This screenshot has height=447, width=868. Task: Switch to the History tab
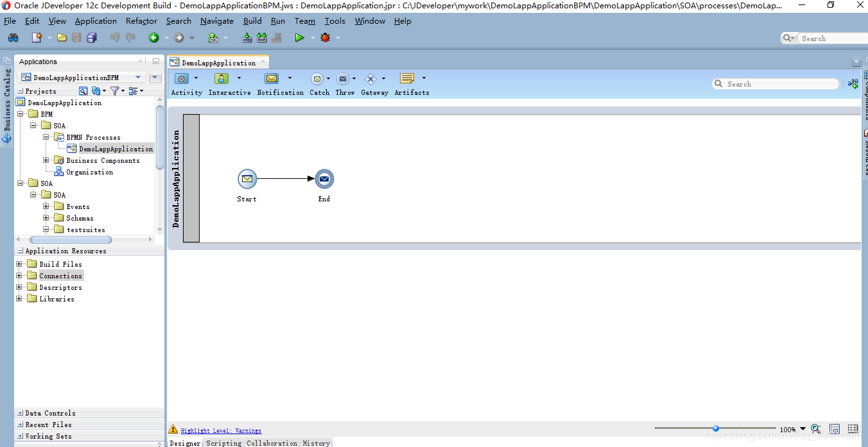click(317, 443)
